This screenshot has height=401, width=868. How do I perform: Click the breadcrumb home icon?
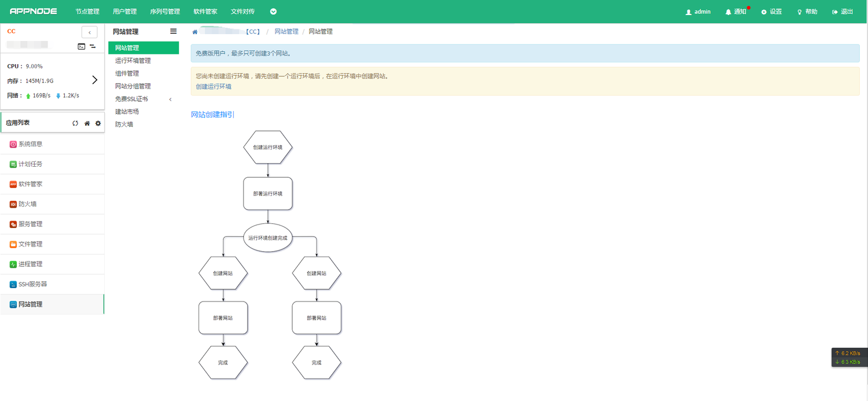point(195,32)
